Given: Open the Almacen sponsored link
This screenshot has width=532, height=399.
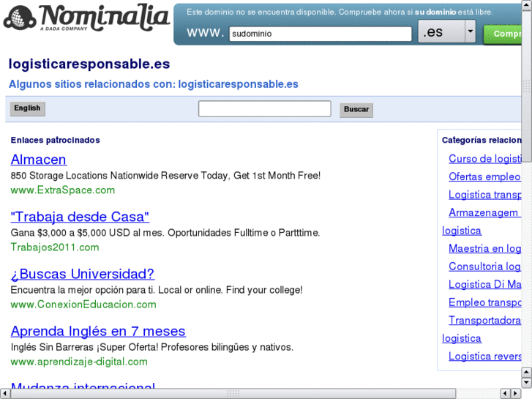Looking at the screenshot, I should click(39, 160).
